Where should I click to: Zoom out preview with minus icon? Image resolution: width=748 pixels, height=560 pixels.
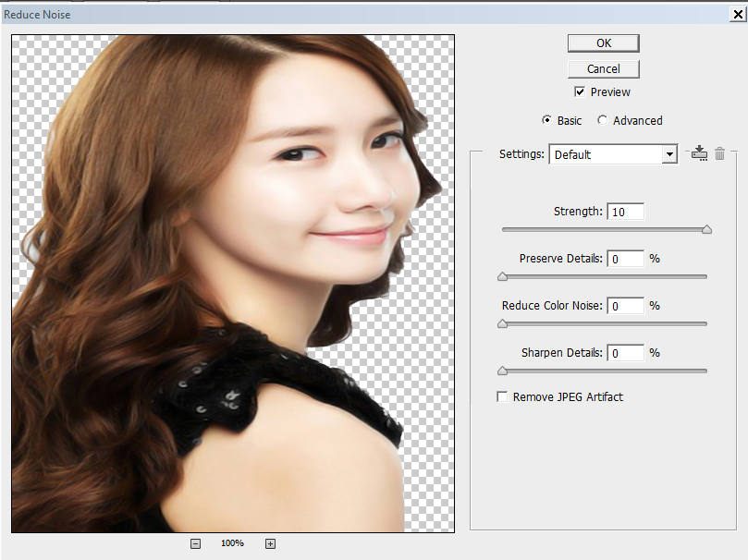coord(195,543)
